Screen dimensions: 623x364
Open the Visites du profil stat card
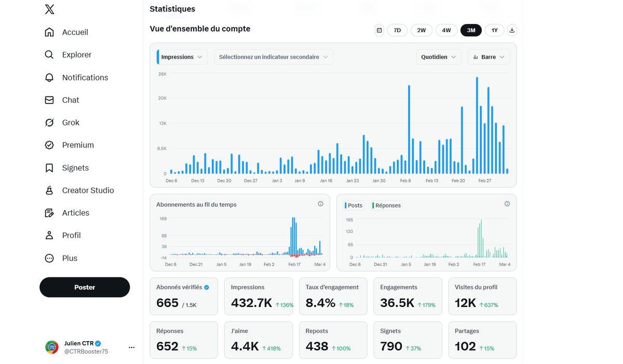[x=482, y=296]
